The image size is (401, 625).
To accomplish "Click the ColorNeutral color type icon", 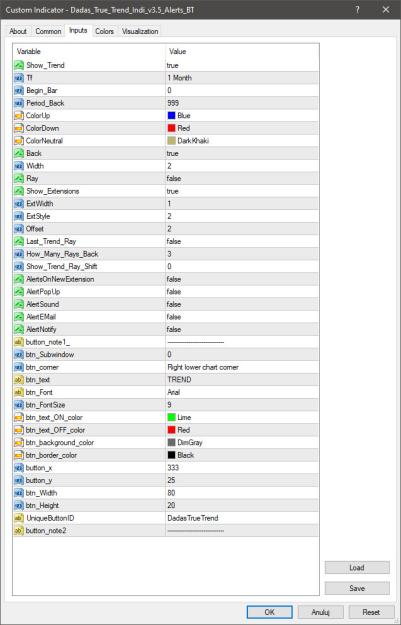I will 19,141.
